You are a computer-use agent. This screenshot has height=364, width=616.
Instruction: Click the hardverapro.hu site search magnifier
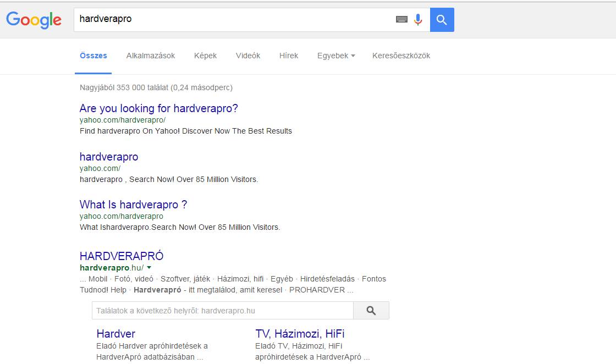[371, 311]
